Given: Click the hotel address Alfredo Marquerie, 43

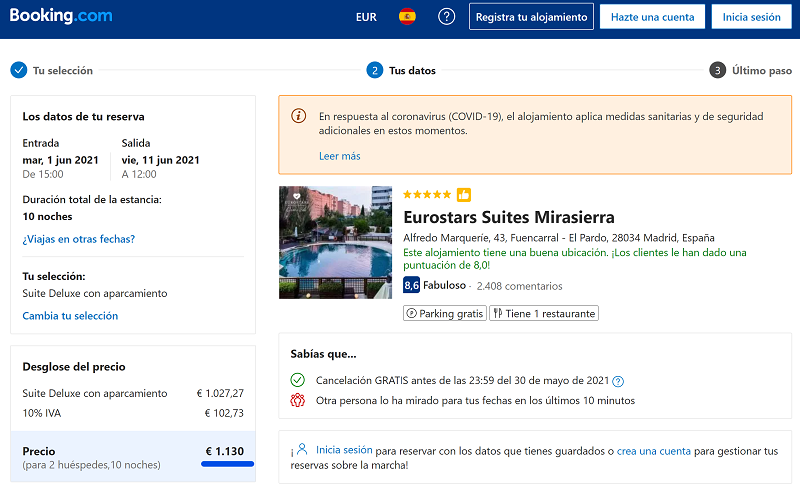Looking at the screenshot, I should pos(559,238).
